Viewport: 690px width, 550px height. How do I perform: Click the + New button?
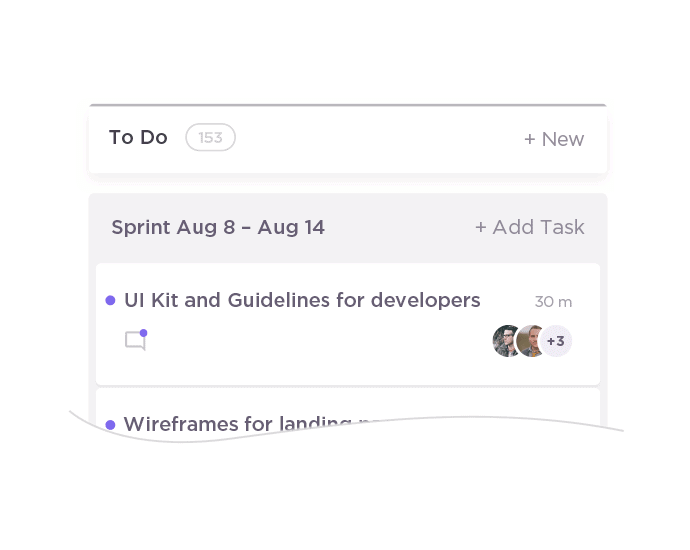tap(554, 139)
